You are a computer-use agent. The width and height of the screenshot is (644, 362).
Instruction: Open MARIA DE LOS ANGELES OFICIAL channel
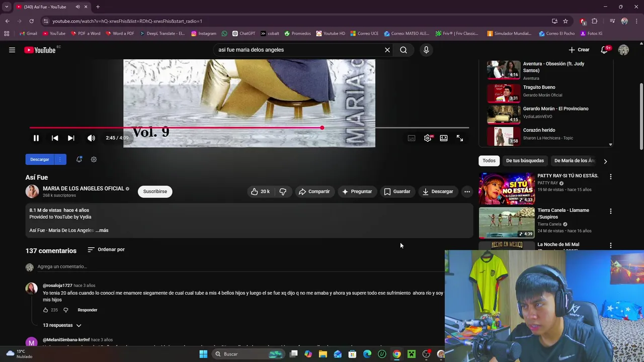click(84, 189)
